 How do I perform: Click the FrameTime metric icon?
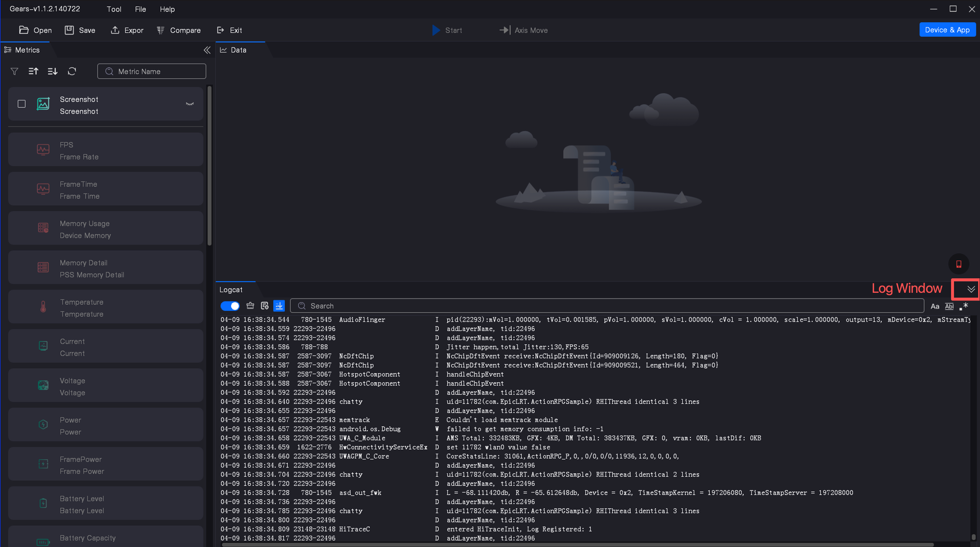point(43,189)
